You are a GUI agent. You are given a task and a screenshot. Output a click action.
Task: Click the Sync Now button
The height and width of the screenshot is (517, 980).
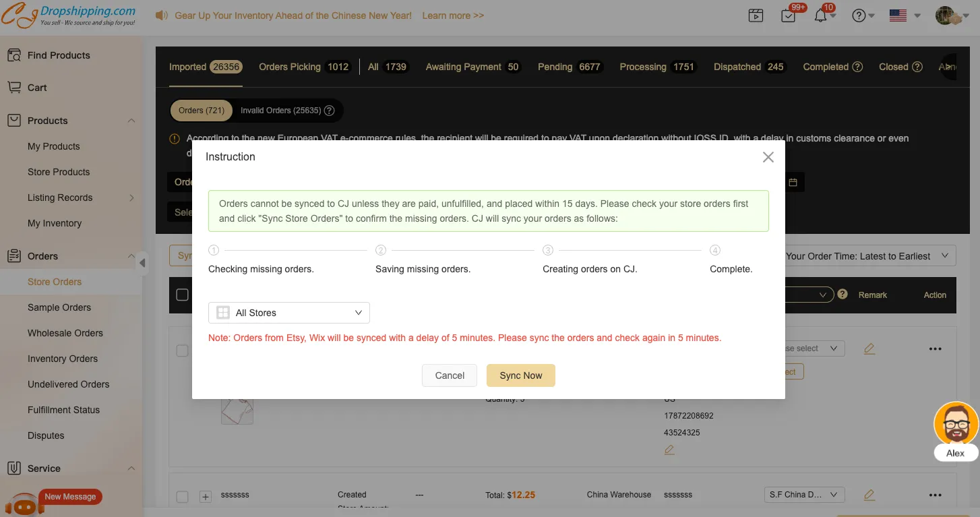point(520,375)
